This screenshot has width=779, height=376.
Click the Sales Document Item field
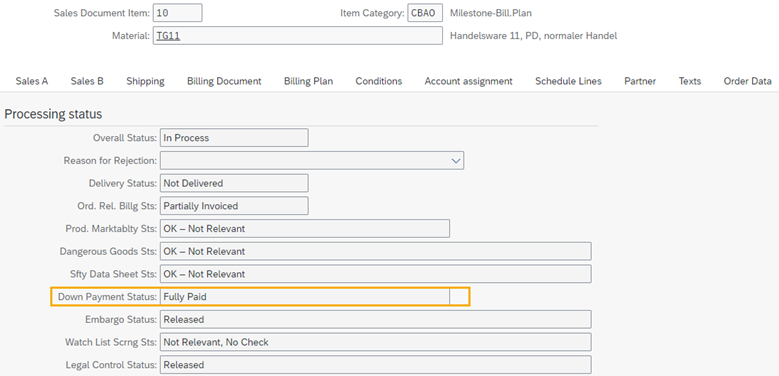(177, 13)
